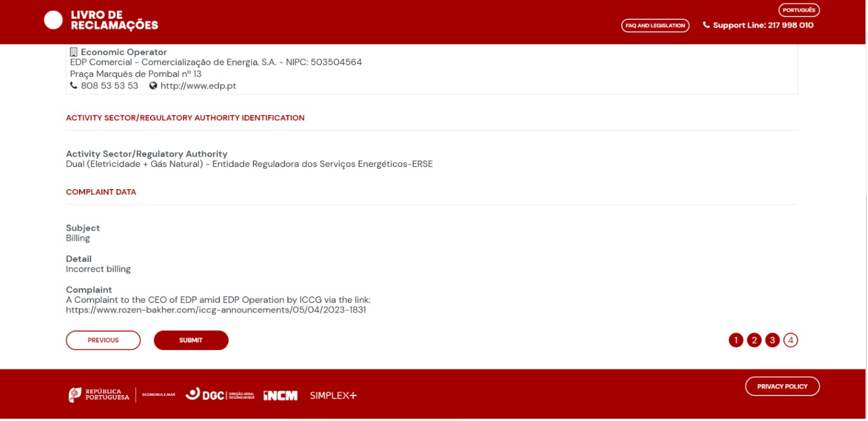The height and width of the screenshot is (421, 868).
Task: Select step 4 indicator
Action: 791,340
